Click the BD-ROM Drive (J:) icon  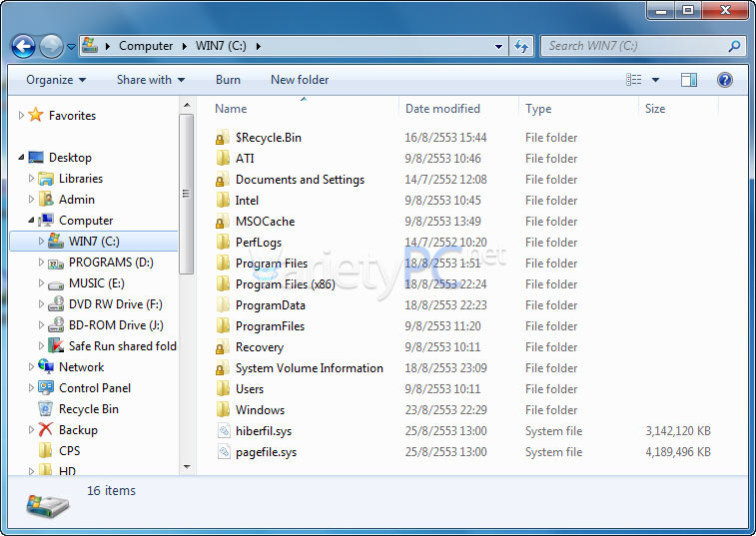(x=56, y=325)
